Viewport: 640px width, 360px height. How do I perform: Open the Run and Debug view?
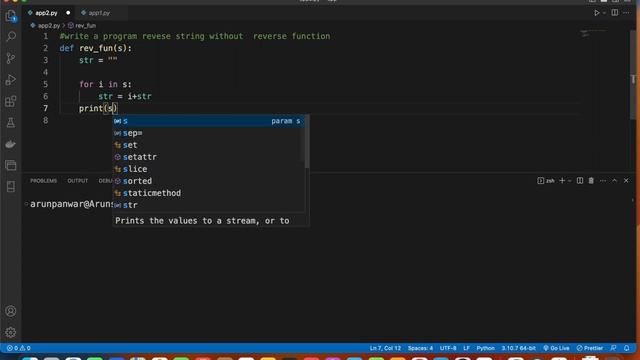[x=11, y=80]
